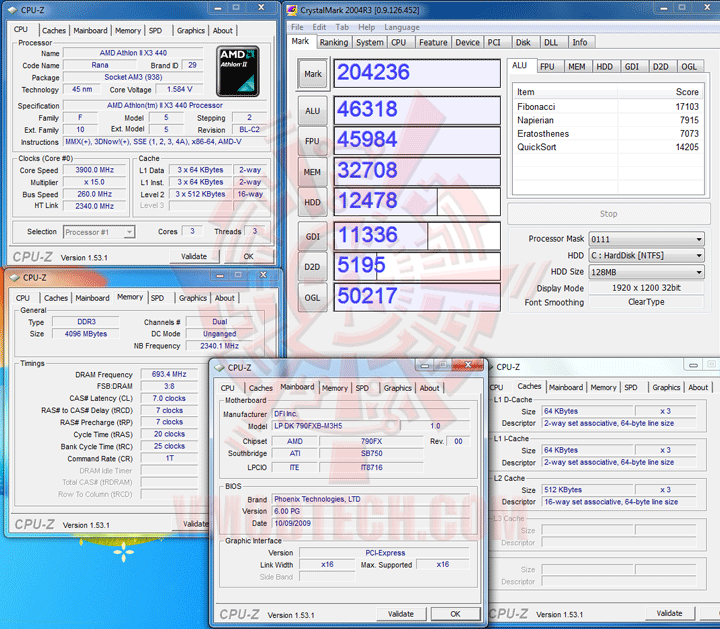Run the HDD benchmark button
The height and width of the screenshot is (629, 720).
[313, 202]
